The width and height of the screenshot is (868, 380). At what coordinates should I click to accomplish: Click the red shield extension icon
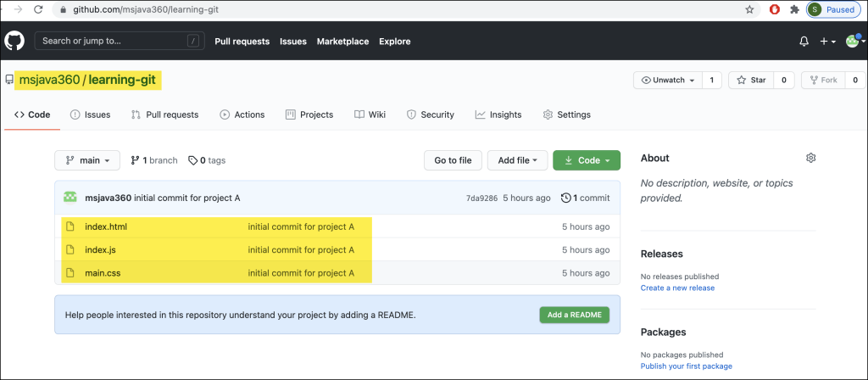[776, 9]
